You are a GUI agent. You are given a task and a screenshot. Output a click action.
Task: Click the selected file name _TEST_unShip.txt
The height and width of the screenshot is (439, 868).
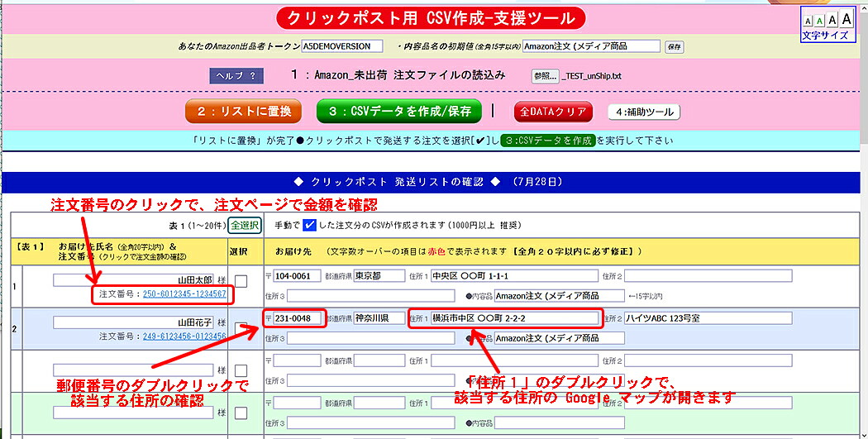[591, 76]
